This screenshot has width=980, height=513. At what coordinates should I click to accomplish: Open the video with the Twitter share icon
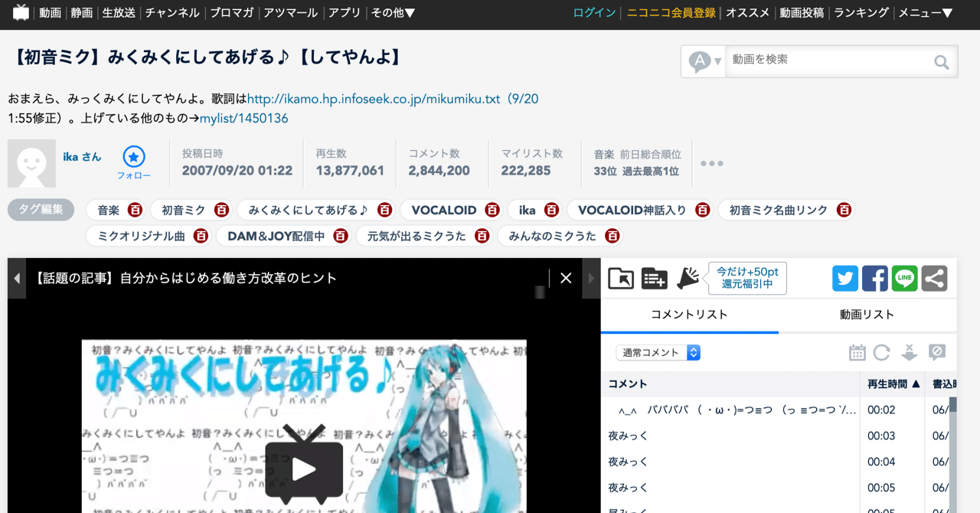click(845, 279)
